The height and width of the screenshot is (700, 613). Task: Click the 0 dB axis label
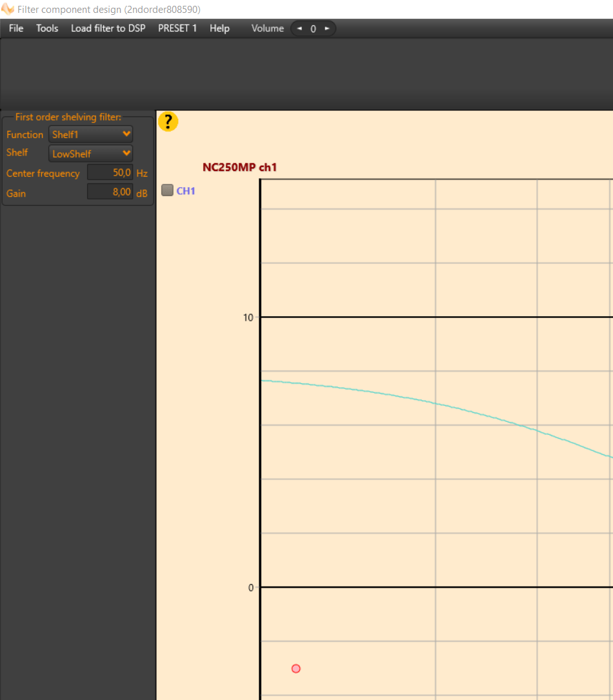pos(251,588)
